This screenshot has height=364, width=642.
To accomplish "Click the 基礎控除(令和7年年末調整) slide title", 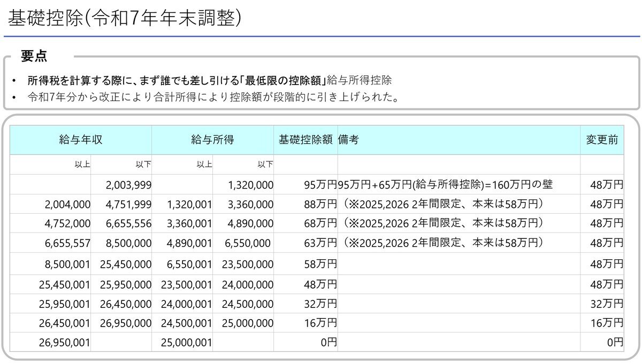I will pyautogui.click(x=125, y=18).
